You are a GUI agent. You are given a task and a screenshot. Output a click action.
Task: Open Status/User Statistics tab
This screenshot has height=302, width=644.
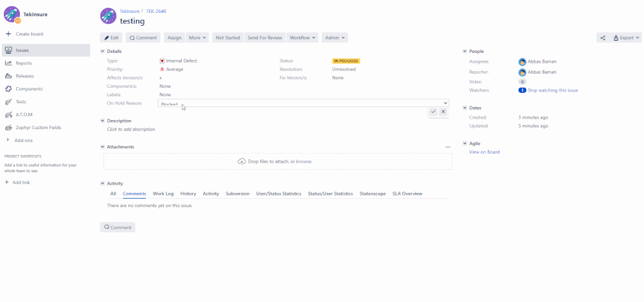tap(330, 194)
